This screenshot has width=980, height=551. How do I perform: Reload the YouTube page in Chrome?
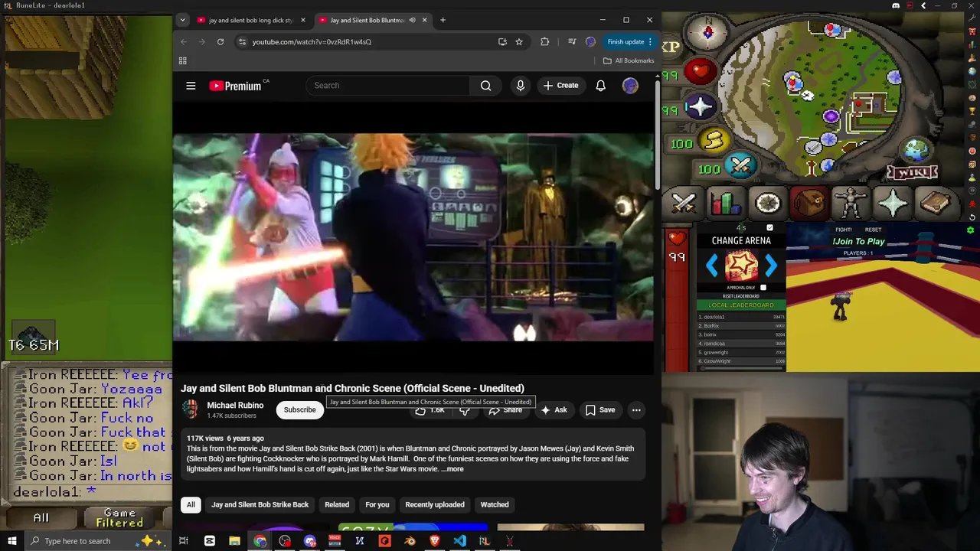220,41
